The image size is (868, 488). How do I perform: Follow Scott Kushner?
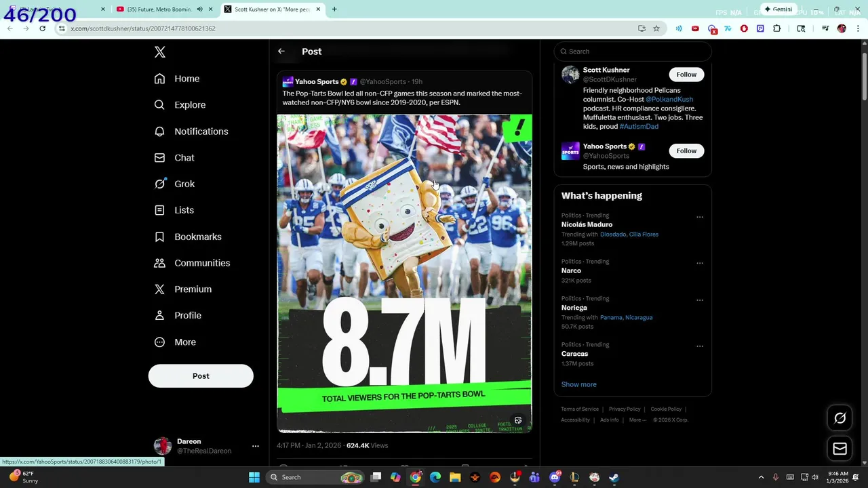(x=686, y=75)
